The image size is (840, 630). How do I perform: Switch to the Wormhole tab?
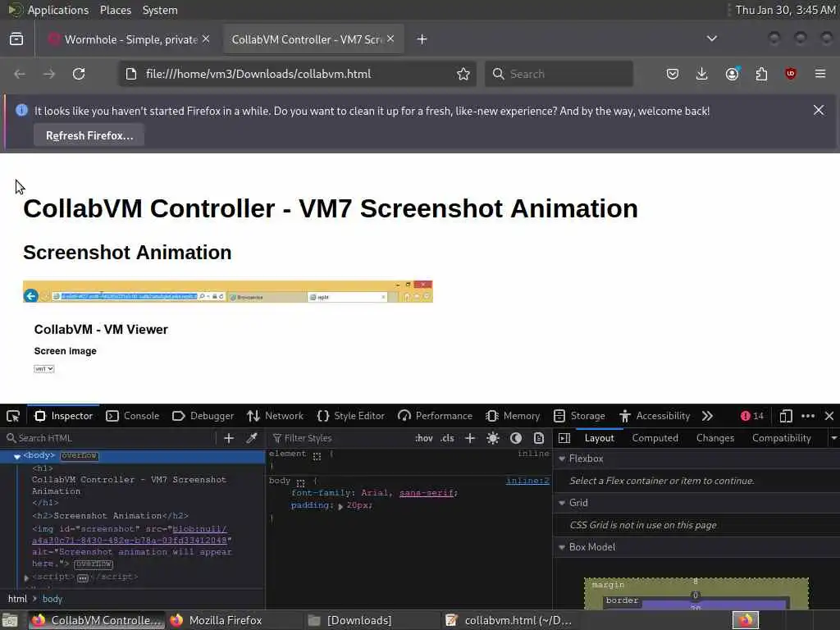(x=129, y=39)
